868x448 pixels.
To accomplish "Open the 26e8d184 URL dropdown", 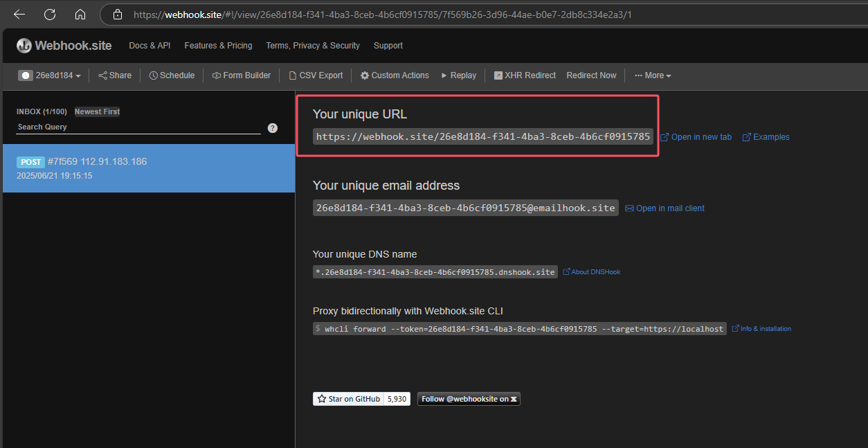I will (x=50, y=75).
